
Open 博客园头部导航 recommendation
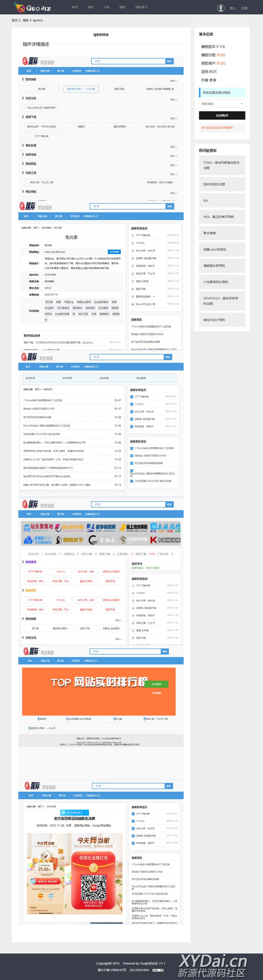point(222,266)
